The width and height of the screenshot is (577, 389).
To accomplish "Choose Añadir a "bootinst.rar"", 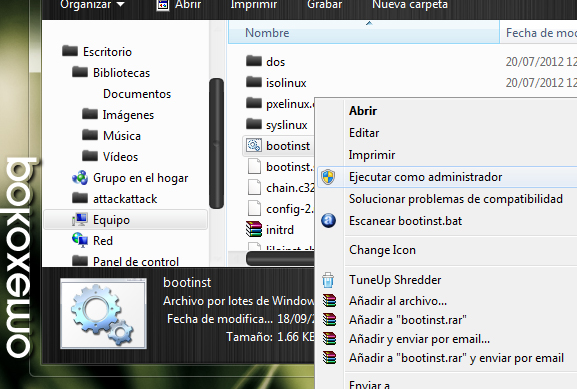I will (408, 320).
